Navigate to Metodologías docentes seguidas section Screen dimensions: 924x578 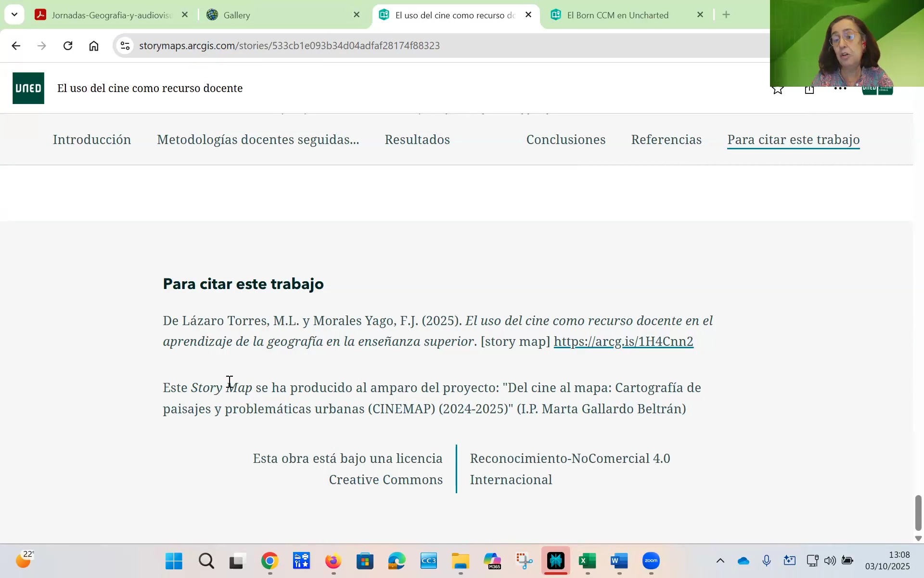258,140
